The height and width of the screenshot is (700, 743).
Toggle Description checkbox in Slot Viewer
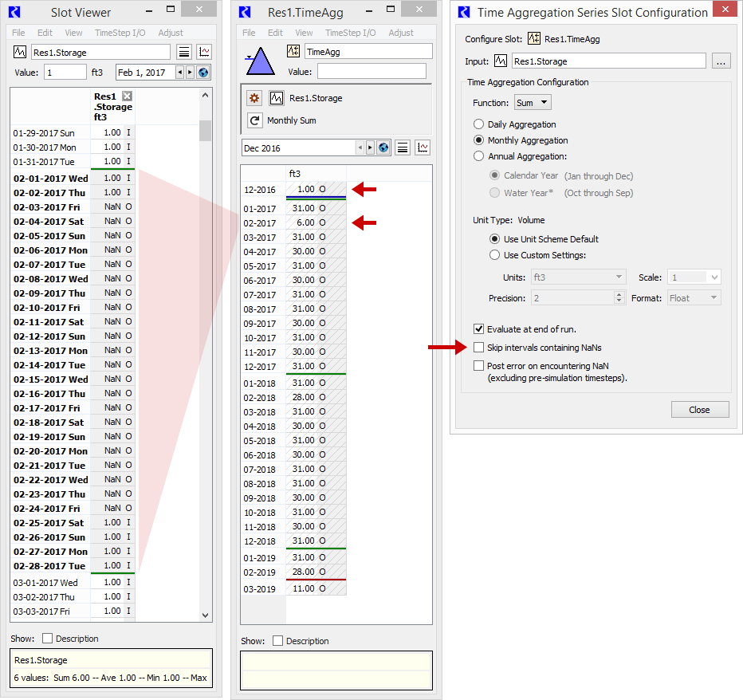coord(47,639)
